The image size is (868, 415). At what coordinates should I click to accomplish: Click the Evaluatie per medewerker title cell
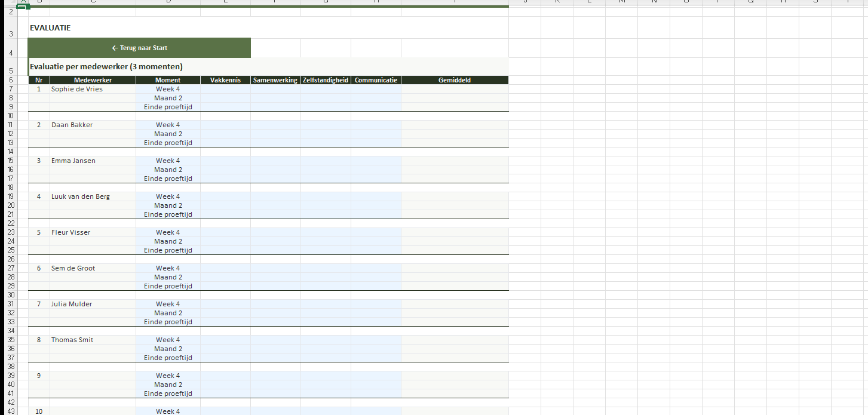(x=106, y=67)
